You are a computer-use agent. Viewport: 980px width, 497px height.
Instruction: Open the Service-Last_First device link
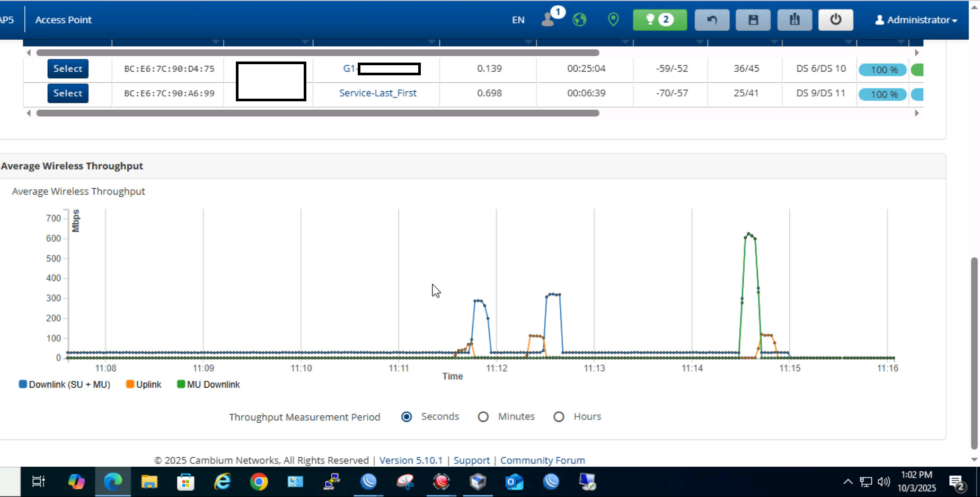tap(377, 93)
